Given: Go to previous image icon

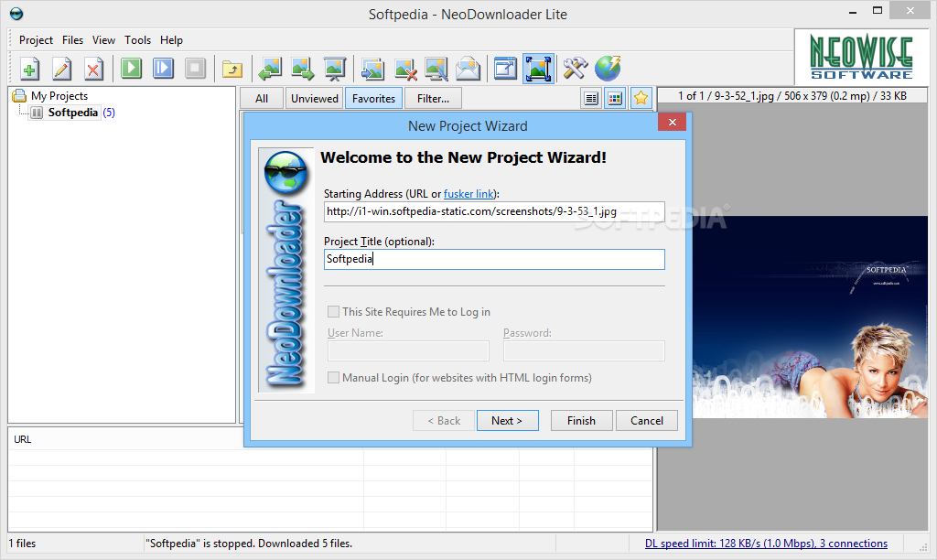Looking at the screenshot, I should coord(270,68).
